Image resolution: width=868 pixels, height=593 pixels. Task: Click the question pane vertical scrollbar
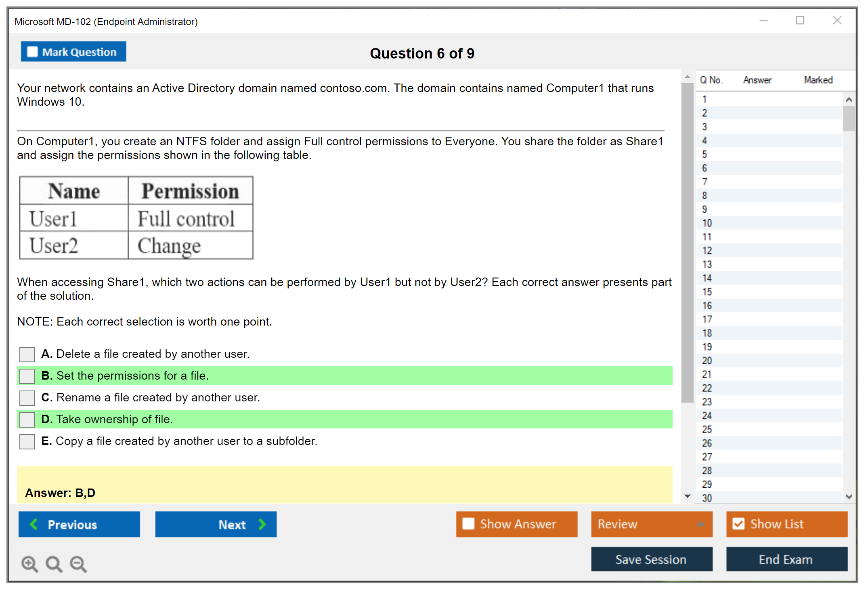687,242
